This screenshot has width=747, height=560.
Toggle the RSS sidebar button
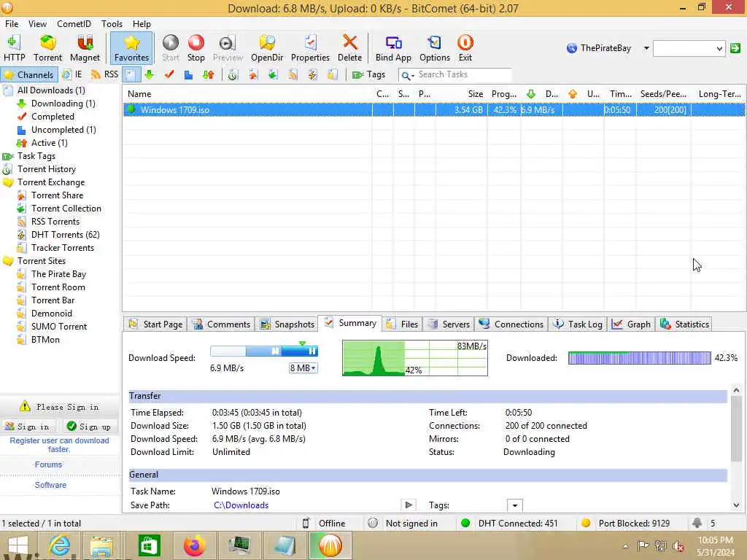(104, 75)
